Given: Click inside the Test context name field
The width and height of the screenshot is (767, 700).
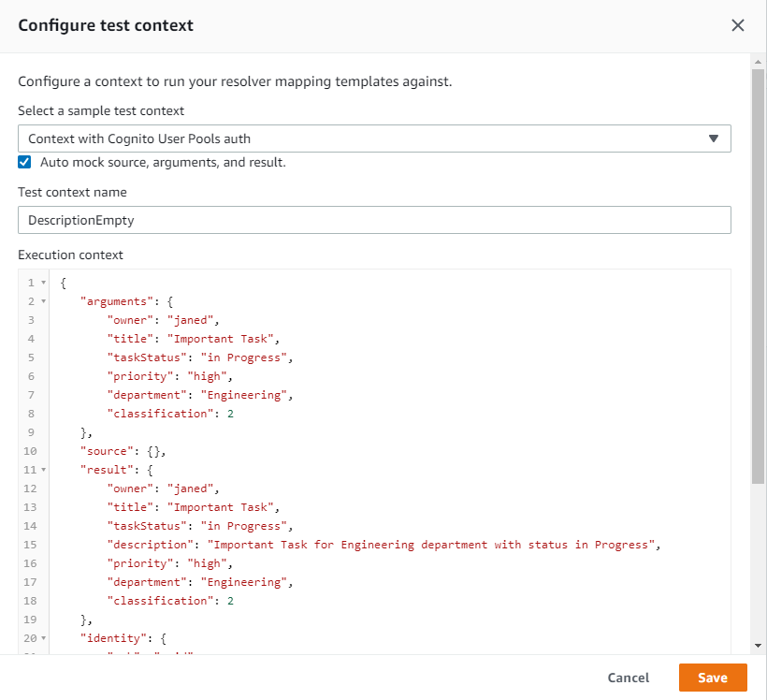Looking at the screenshot, I should (374, 220).
